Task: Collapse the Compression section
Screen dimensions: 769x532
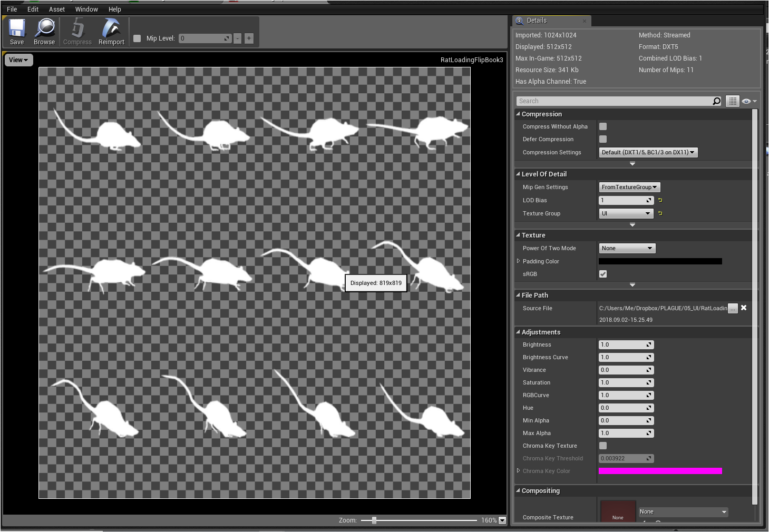Action: pos(518,114)
